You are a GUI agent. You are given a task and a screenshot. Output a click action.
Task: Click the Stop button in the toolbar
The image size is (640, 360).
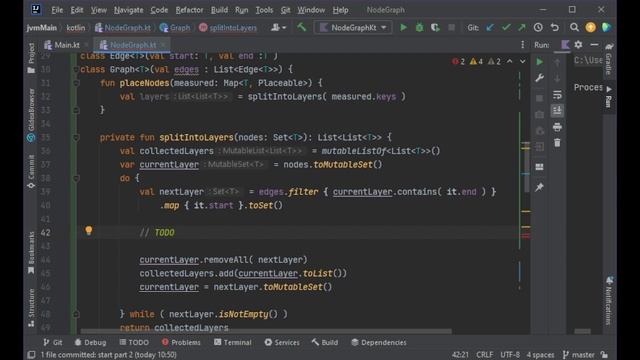451,27
